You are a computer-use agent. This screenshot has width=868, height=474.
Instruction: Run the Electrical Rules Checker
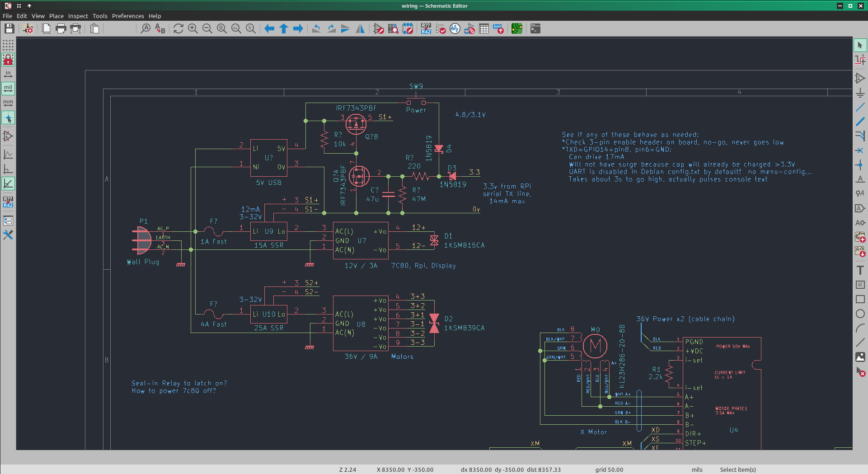coord(441,29)
